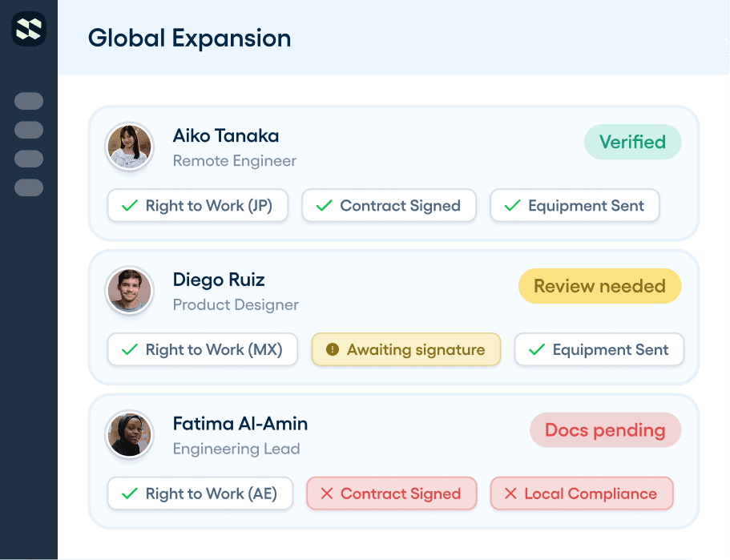Select the Right to Work (AE) chip
Viewport: 730px width, 560px height.
[200, 494]
